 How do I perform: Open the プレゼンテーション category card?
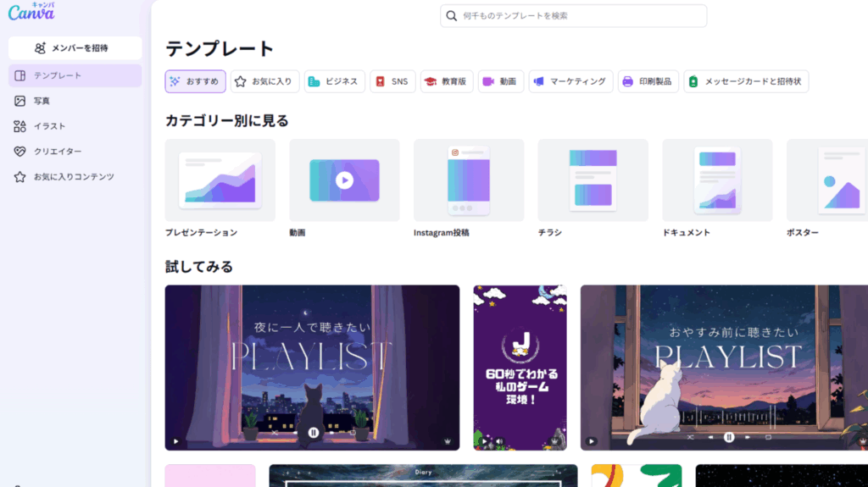(220, 180)
